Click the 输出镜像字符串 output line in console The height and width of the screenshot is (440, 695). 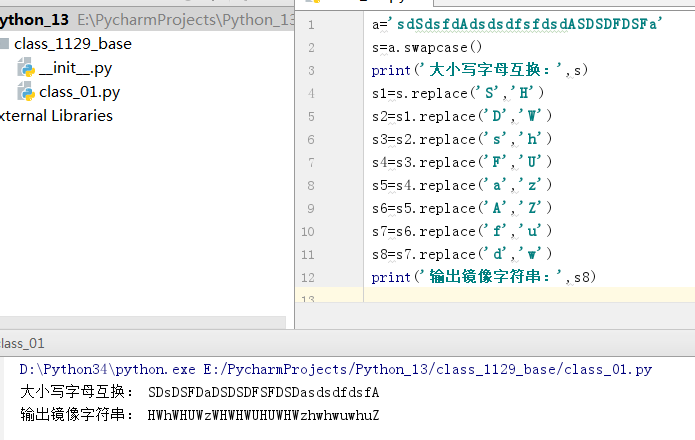[x=200, y=414]
